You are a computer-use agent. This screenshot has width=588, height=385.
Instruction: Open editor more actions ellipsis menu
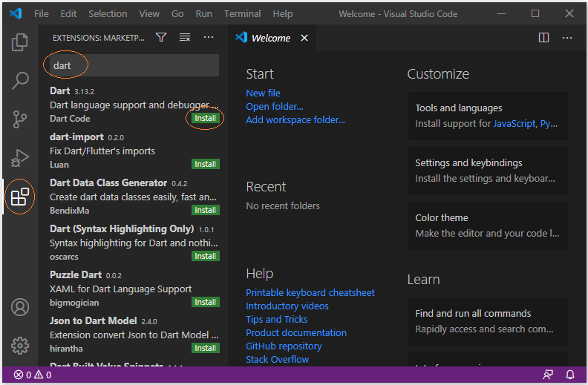pos(567,38)
